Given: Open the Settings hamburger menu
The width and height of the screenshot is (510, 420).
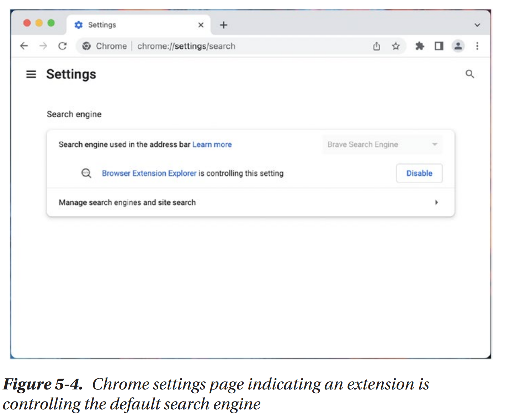Looking at the screenshot, I should 31,74.
